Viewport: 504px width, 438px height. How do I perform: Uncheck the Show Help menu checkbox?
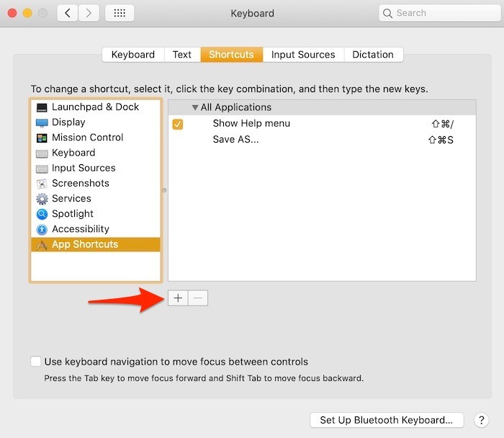pos(177,124)
